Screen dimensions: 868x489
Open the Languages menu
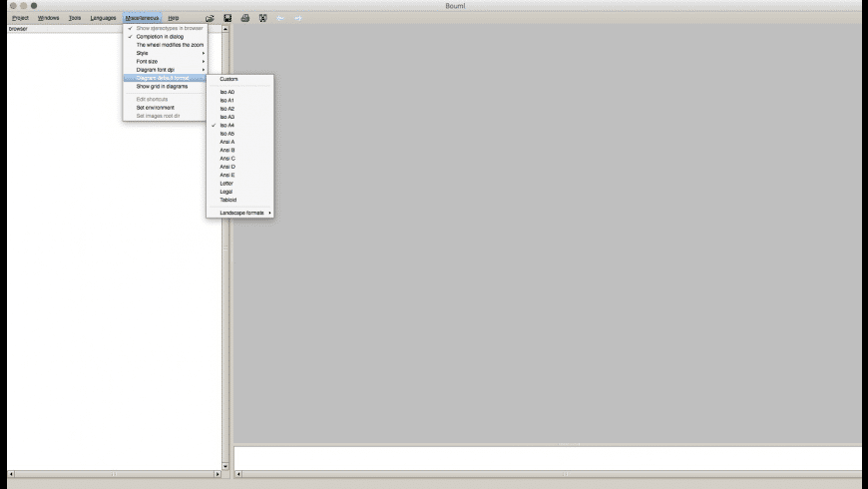pos(103,18)
